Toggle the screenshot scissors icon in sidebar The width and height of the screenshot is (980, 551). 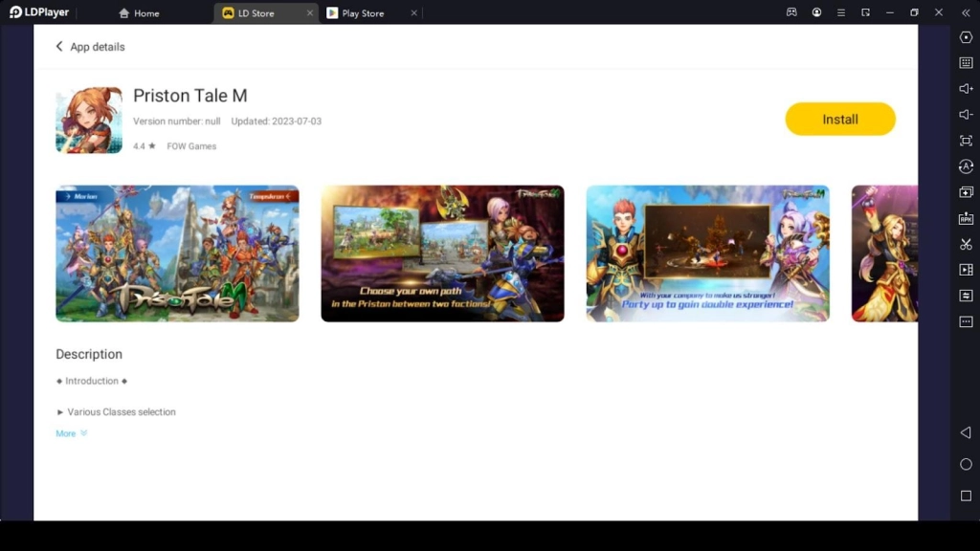(x=966, y=243)
